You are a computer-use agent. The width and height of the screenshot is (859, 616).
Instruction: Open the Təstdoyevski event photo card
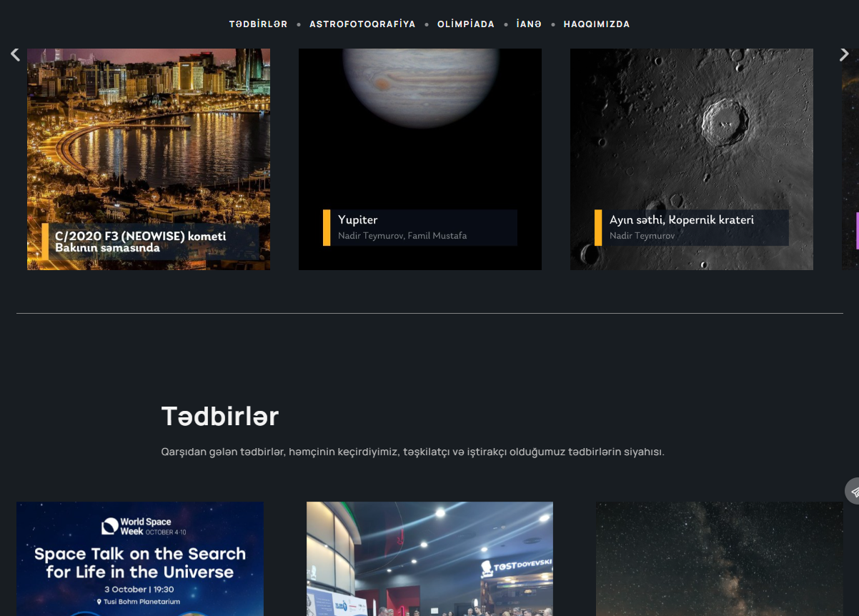click(x=429, y=559)
